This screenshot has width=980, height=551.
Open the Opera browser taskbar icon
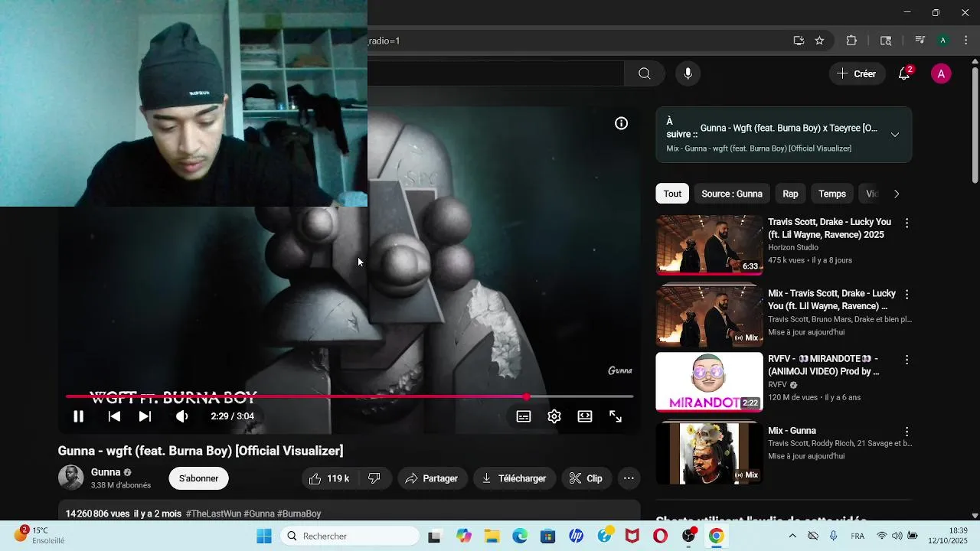(660, 536)
